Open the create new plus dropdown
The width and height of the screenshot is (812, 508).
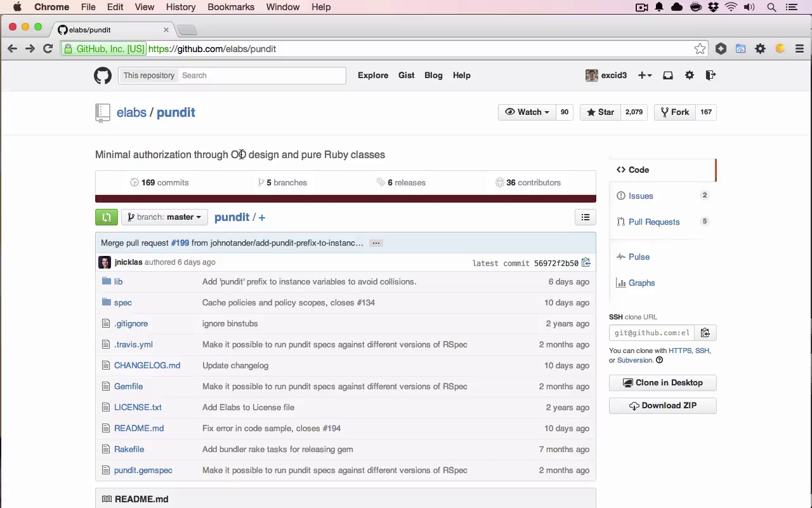645,75
